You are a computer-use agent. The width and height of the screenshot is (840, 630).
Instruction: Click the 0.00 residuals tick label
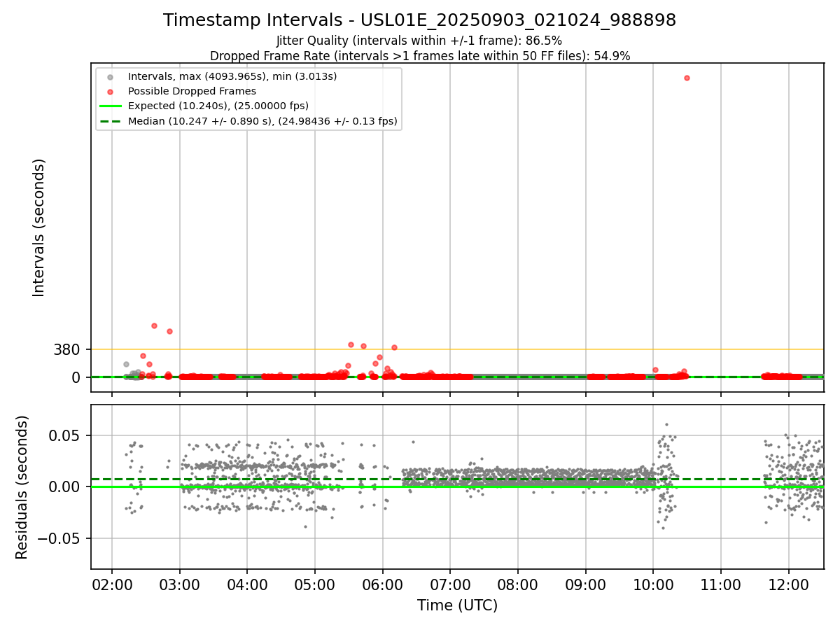[x=66, y=486]
